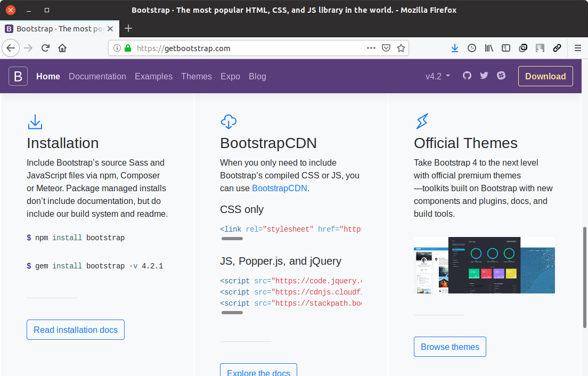Open the Documentation nav link
This screenshot has height=376, width=588.
(x=97, y=76)
